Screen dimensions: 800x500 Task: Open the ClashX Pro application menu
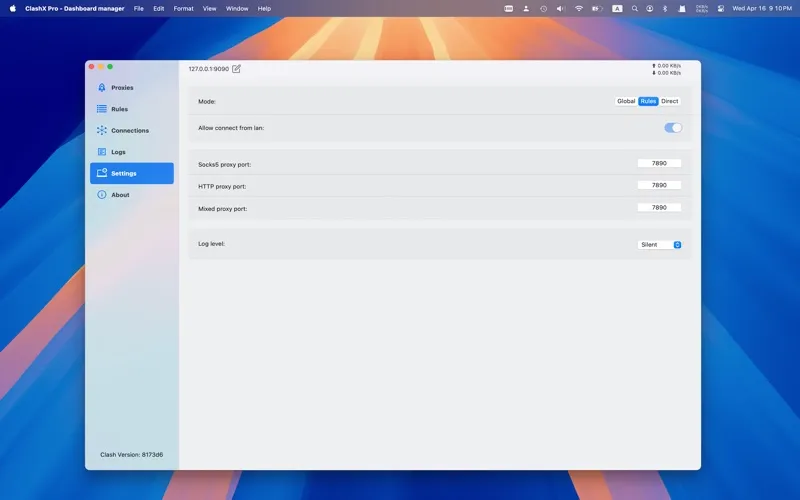[74, 9]
